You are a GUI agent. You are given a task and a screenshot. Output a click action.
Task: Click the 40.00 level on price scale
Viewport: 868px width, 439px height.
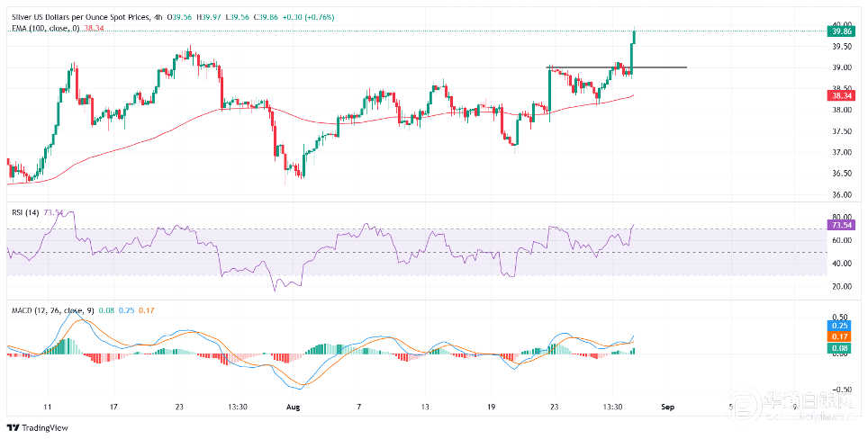tap(840, 25)
